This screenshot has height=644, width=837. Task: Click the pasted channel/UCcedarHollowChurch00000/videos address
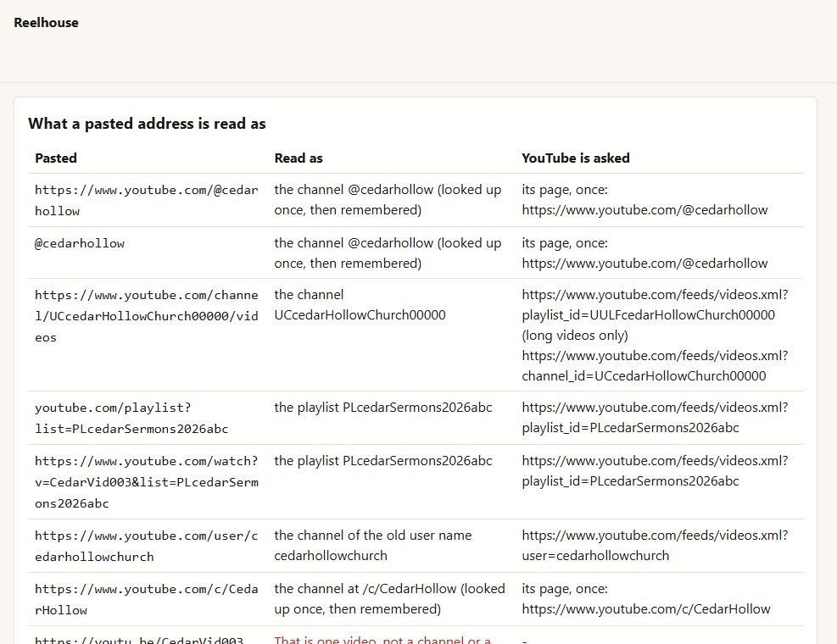click(x=146, y=316)
